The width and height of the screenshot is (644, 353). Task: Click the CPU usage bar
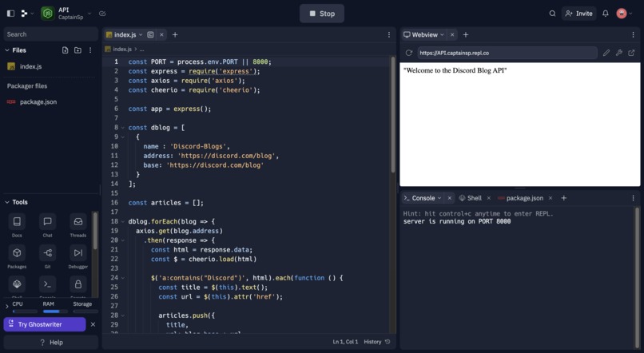tap(25, 311)
